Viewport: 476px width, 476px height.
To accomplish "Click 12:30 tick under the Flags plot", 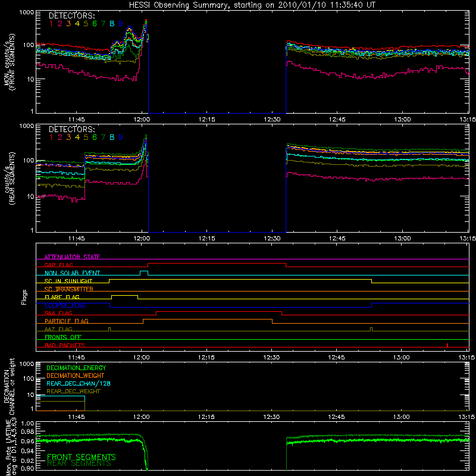I will 271,358.
